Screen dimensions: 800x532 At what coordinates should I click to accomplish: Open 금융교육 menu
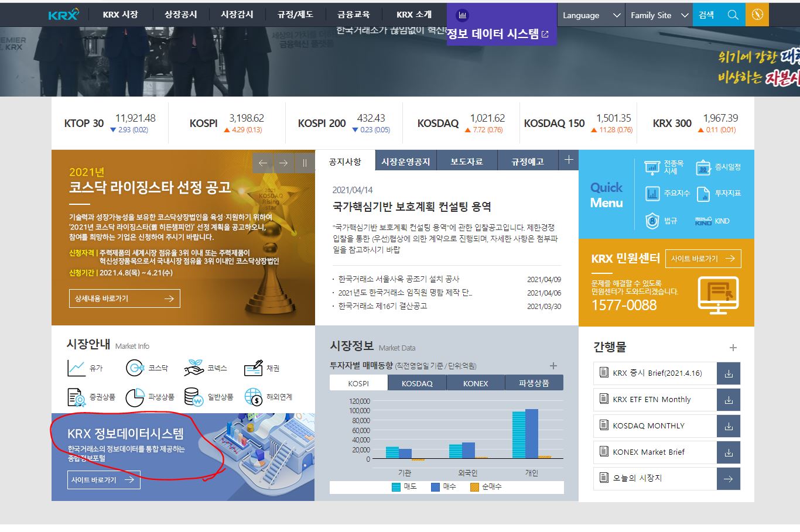pyautogui.click(x=354, y=15)
